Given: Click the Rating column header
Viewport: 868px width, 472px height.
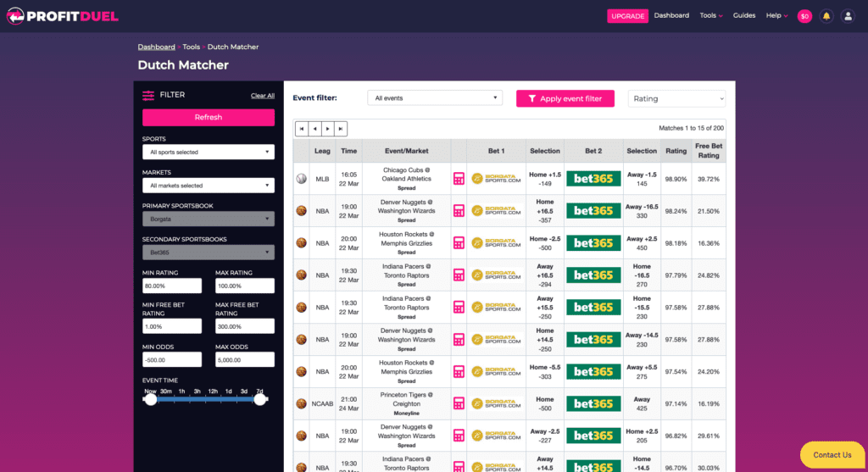Looking at the screenshot, I should [676, 151].
